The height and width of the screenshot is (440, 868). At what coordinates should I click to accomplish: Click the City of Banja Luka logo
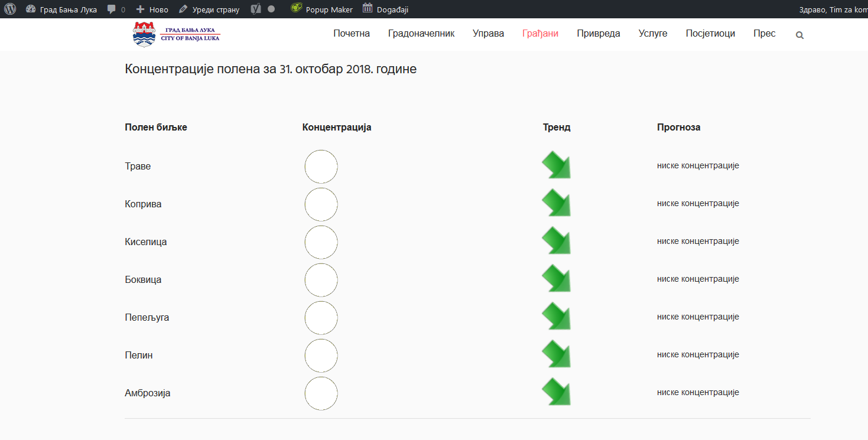tap(176, 34)
